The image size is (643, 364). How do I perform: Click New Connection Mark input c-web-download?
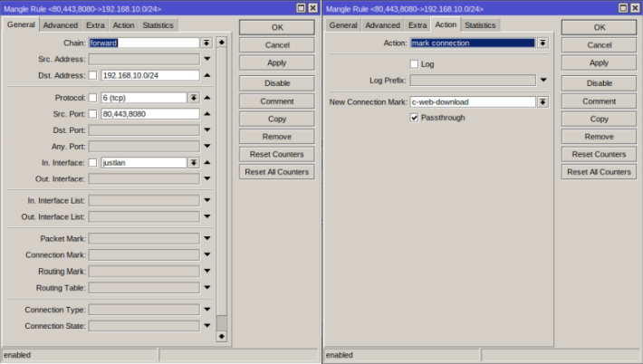(473, 101)
